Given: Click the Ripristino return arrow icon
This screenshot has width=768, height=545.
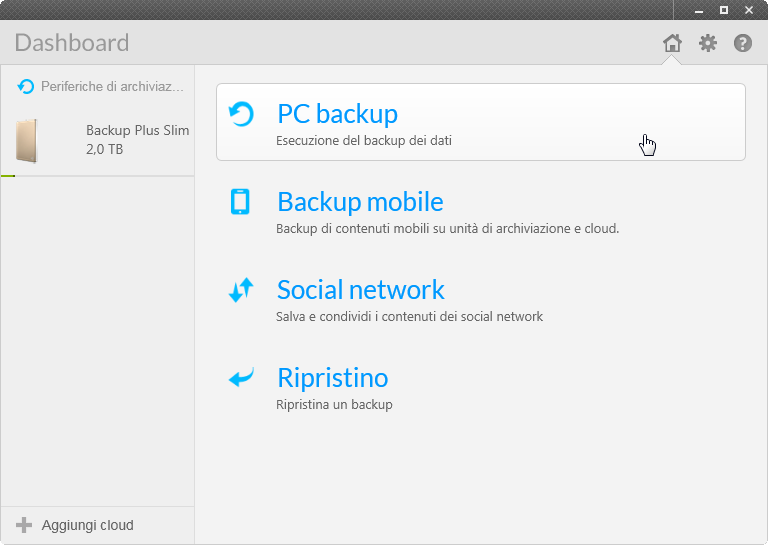Looking at the screenshot, I should 241,378.
